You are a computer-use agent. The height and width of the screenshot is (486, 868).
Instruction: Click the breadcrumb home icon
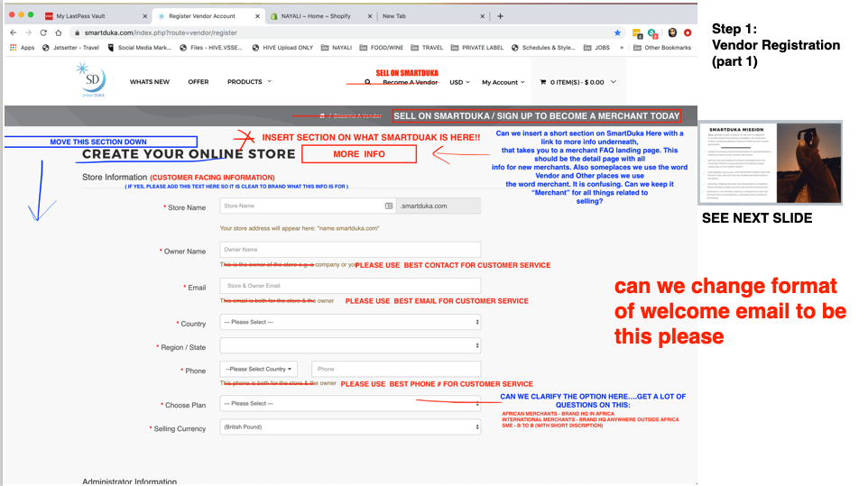(x=321, y=116)
